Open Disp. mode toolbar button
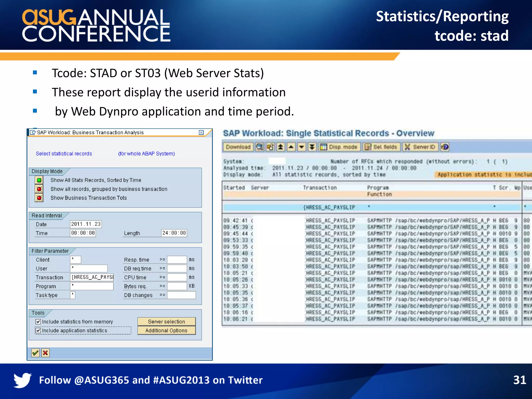The height and width of the screenshot is (399, 532). pos(339,147)
